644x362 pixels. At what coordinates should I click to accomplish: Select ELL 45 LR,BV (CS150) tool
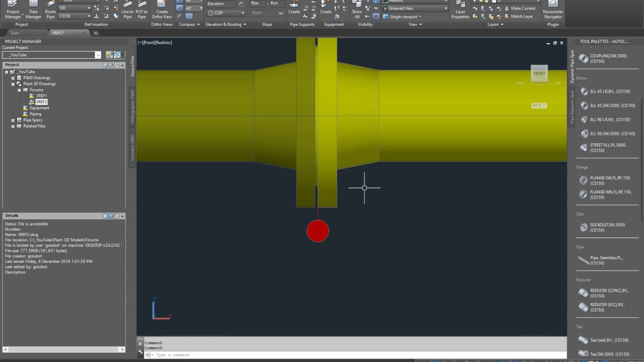[x=605, y=92]
